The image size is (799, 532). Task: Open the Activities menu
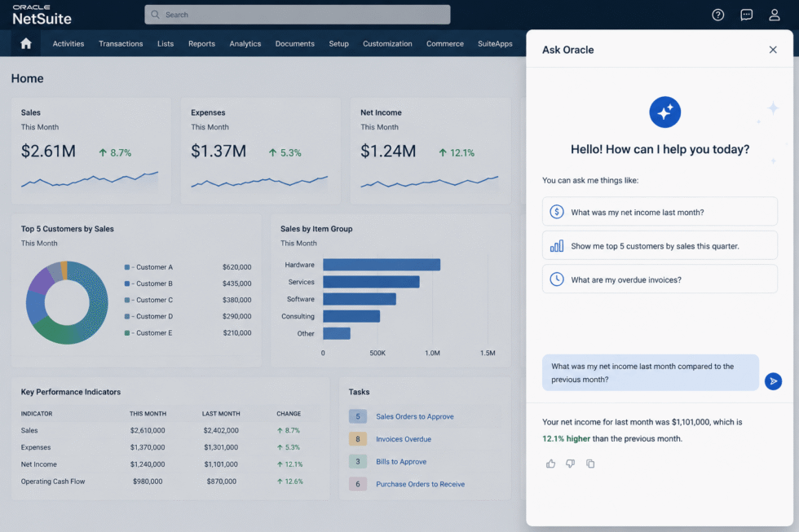[x=68, y=44]
